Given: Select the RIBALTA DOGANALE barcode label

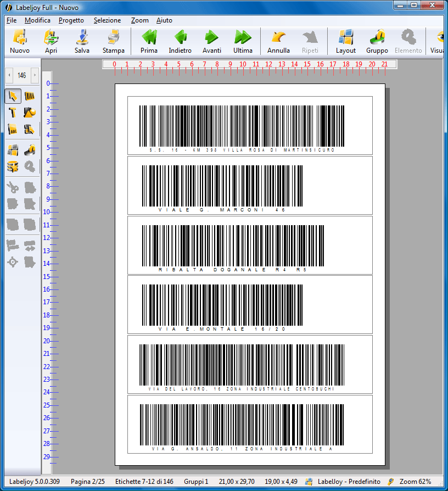Looking at the screenshot, I should pos(233,248).
